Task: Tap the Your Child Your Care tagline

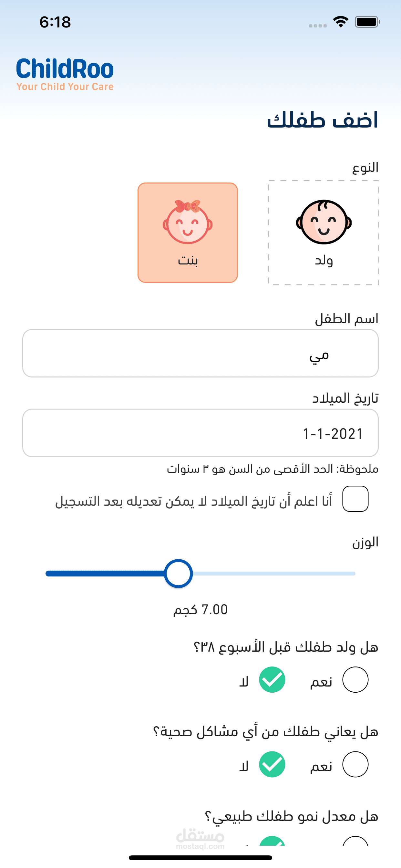Action: click(x=65, y=87)
